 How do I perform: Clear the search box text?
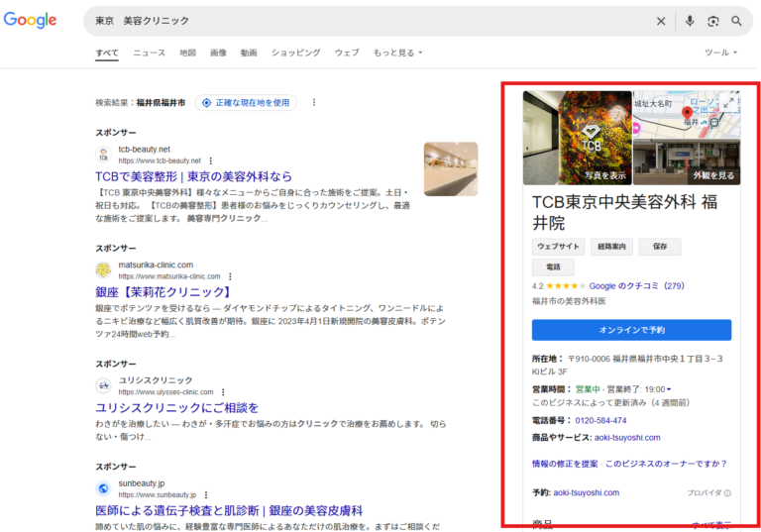point(661,21)
